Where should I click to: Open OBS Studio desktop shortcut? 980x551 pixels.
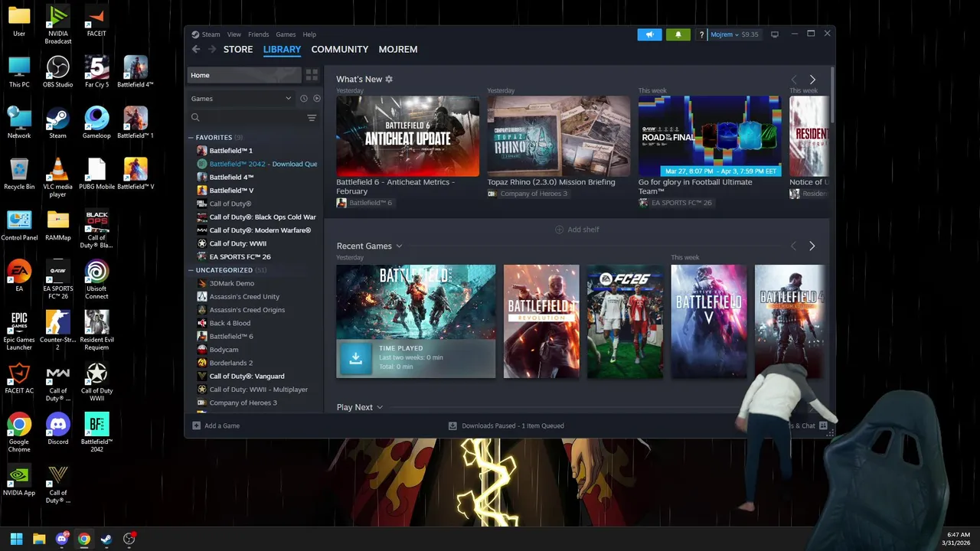(x=57, y=72)
